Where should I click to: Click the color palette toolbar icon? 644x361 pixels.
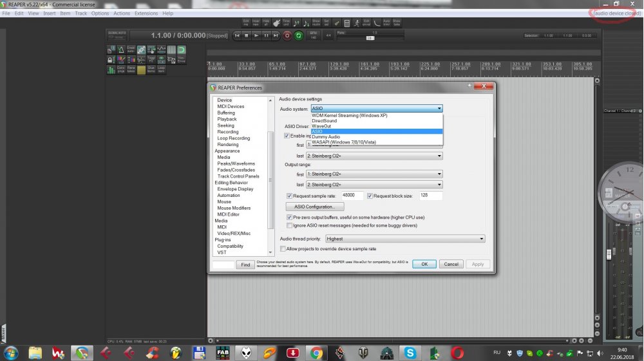coord(121,60)
